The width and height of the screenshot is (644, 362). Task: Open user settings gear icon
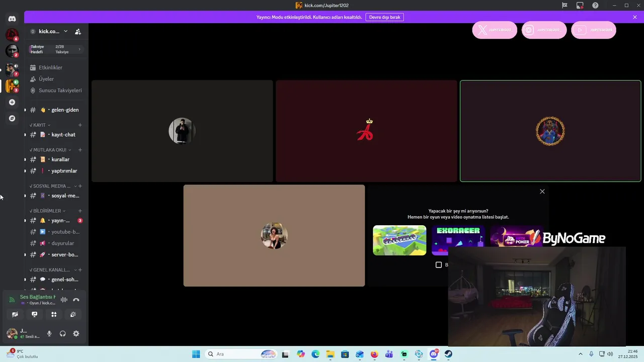(x=76, y=333)
